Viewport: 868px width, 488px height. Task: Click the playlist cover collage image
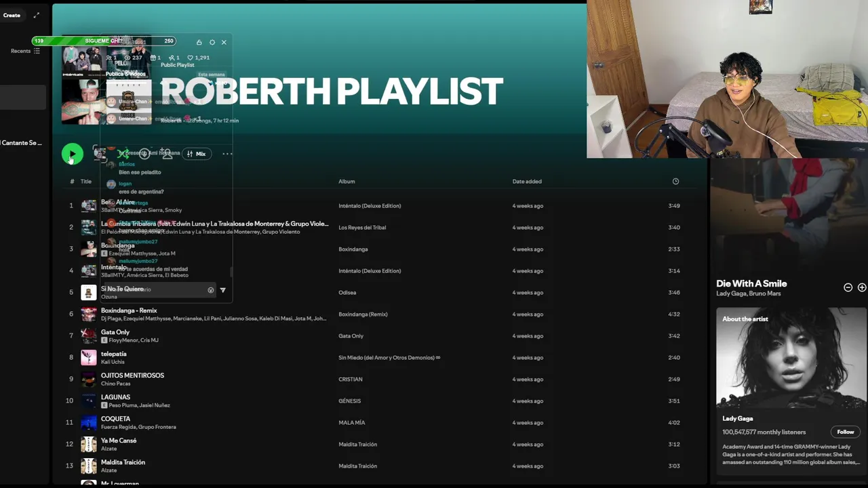(106, 80)
